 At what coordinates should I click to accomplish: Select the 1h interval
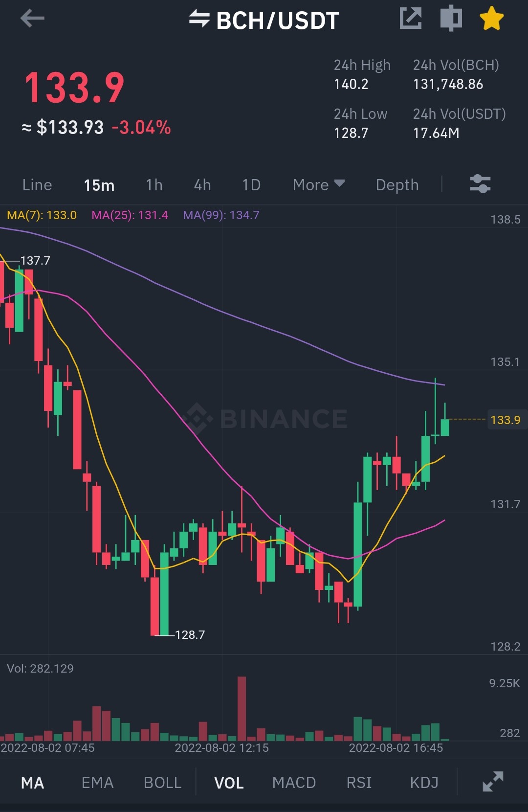(154, 185)
